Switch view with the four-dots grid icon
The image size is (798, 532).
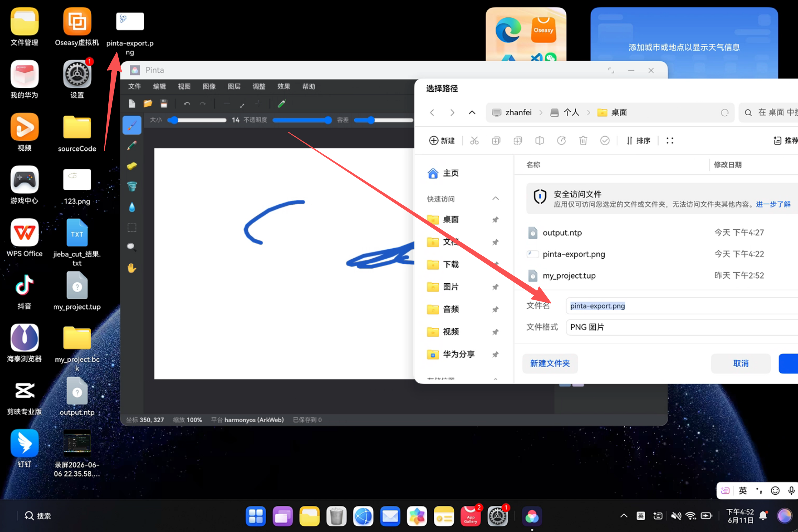coord(670,141)
